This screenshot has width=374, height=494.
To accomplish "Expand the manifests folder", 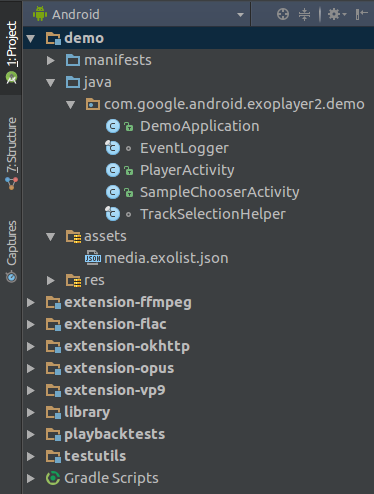I will coord(51,60).
